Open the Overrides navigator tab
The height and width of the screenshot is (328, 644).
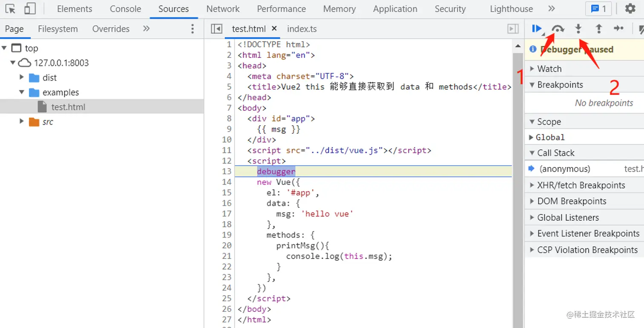click(111, 29)
